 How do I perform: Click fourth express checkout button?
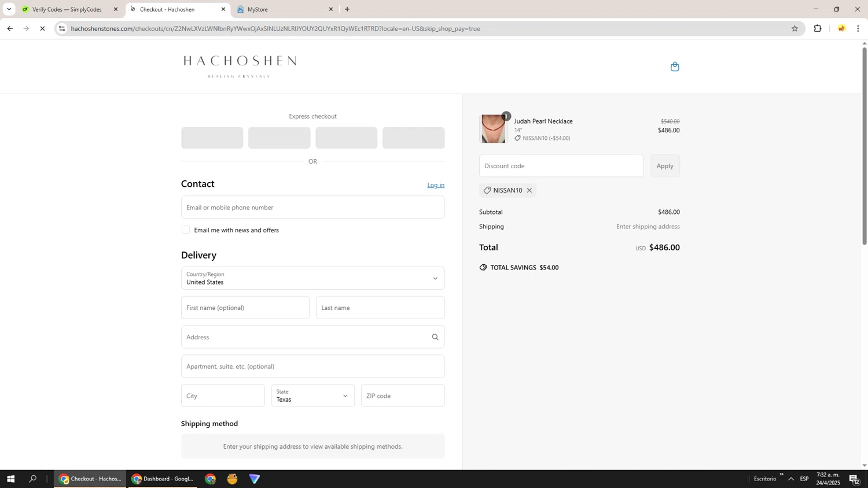click(x=413, y=138)
